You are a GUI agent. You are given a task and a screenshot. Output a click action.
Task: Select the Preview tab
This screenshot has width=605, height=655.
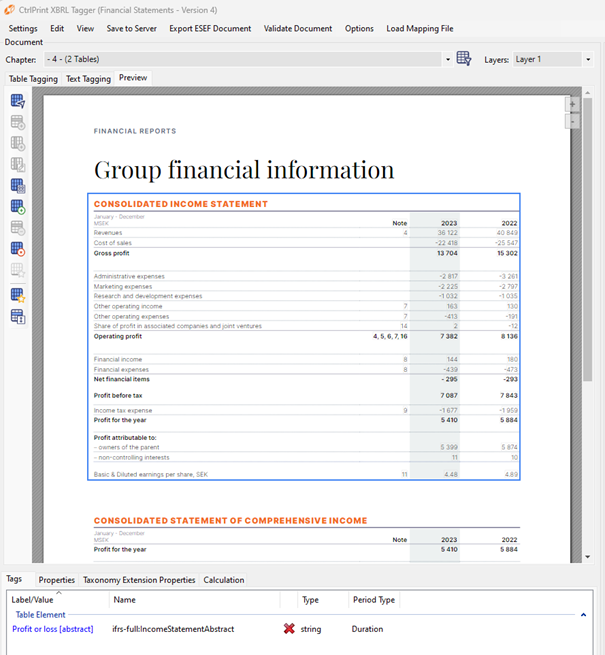(x=133, y=78)
